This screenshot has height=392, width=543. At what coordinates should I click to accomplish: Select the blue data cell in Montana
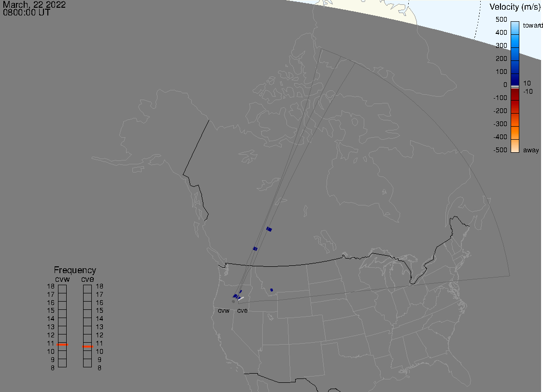click(271, 290)
